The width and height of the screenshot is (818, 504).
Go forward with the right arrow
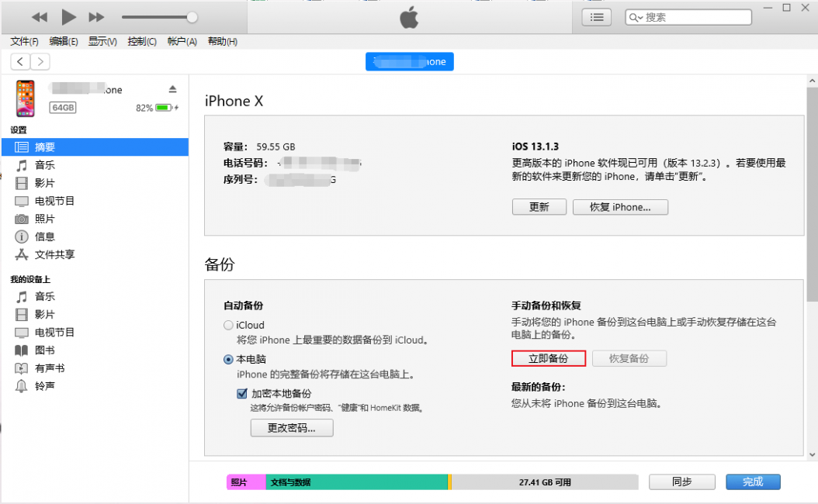pos(40,61)
